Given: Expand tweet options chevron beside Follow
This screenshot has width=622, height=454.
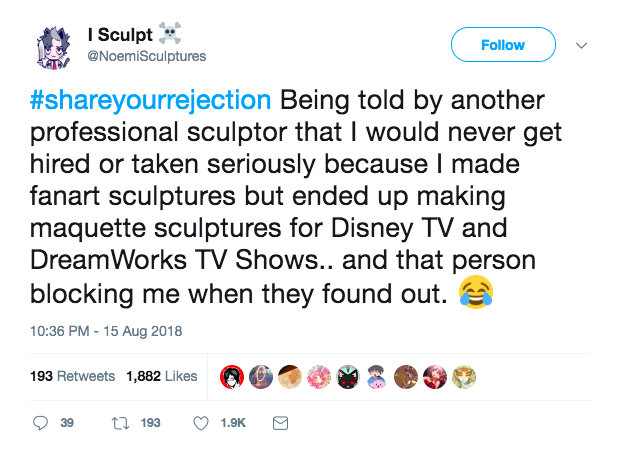Looking at the screenshot, I should pyautogui.click(x=582, y=45).
